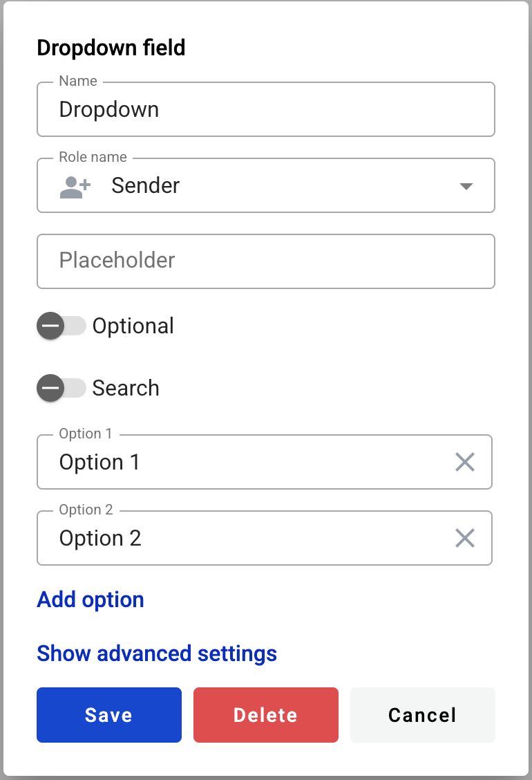Show advanced settings
The height and width of the screenshot is (780, 532).
point(156,653)
